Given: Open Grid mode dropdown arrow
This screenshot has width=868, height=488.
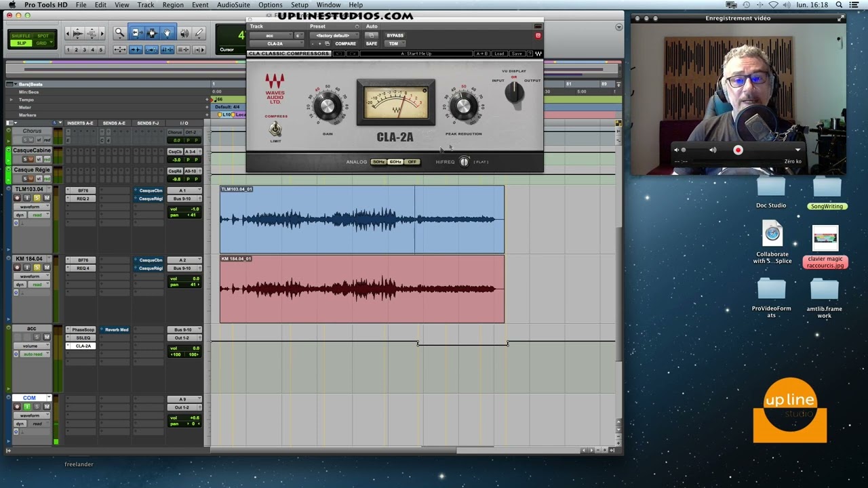Looking at the screenshot, I should [51, 42].
